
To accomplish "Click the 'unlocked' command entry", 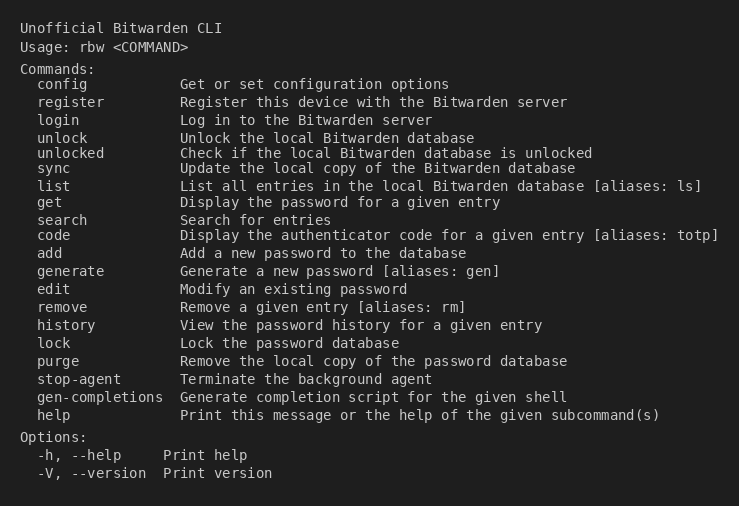I will [x=70, y=154].
